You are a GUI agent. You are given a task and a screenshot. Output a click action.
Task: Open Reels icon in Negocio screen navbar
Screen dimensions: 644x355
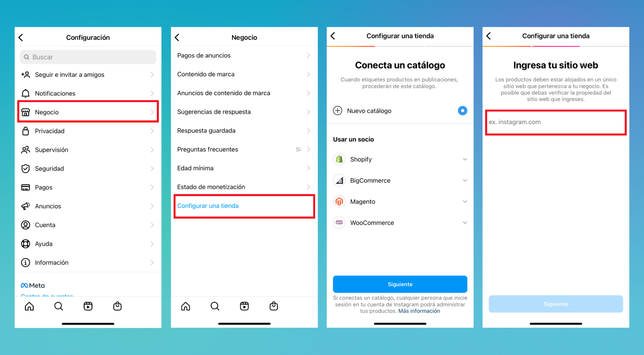tap(244, 306)
